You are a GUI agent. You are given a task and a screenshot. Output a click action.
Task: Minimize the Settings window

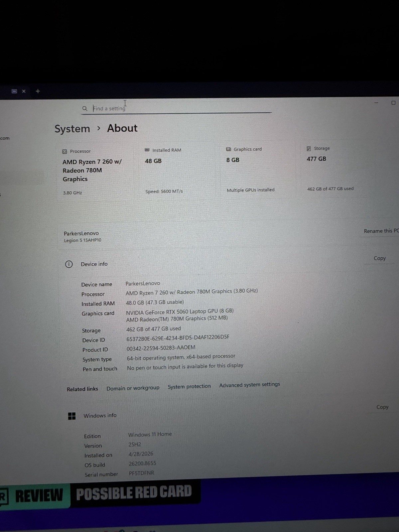(x=376, y=103)
